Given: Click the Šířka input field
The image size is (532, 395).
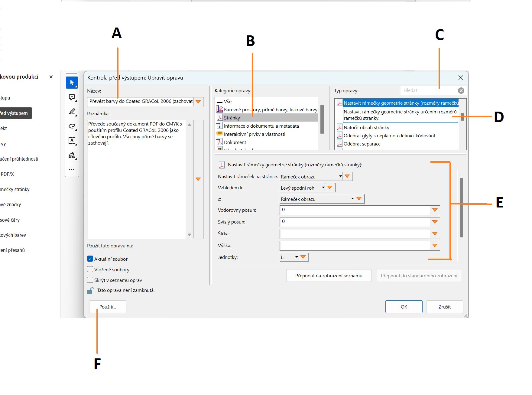Looking at the screenshot, I should pyautogui.click(x=355, y=234).
